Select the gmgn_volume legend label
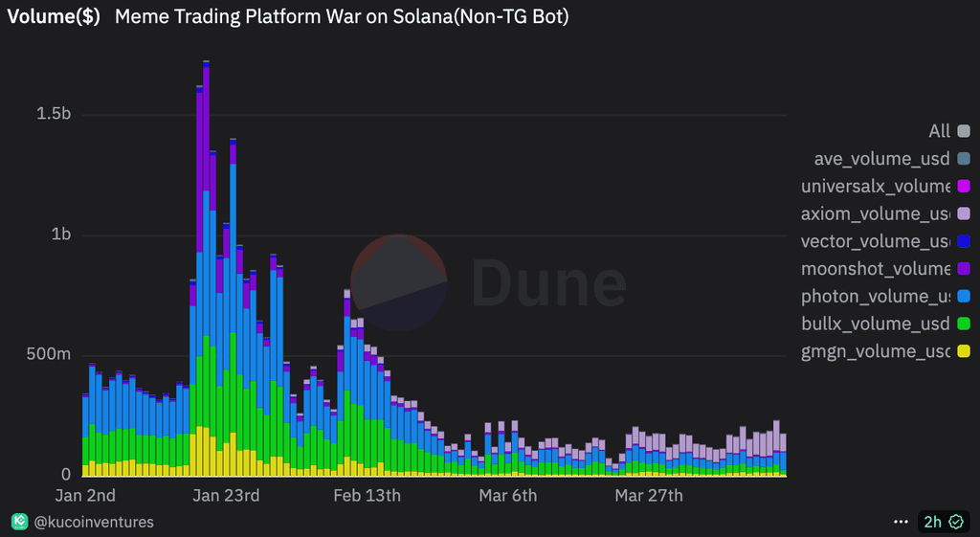 coord(876,351)
